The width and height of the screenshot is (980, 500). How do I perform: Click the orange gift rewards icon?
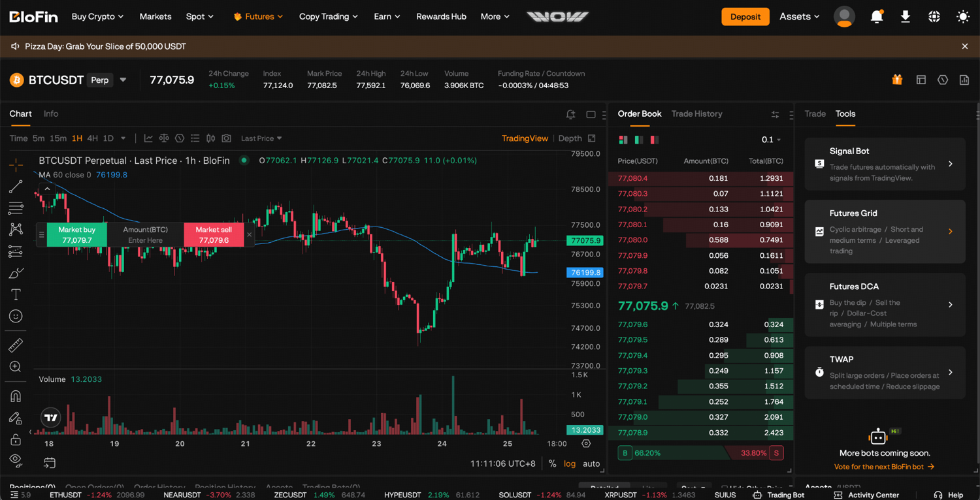pyautogui.click(x=897, y=80)
